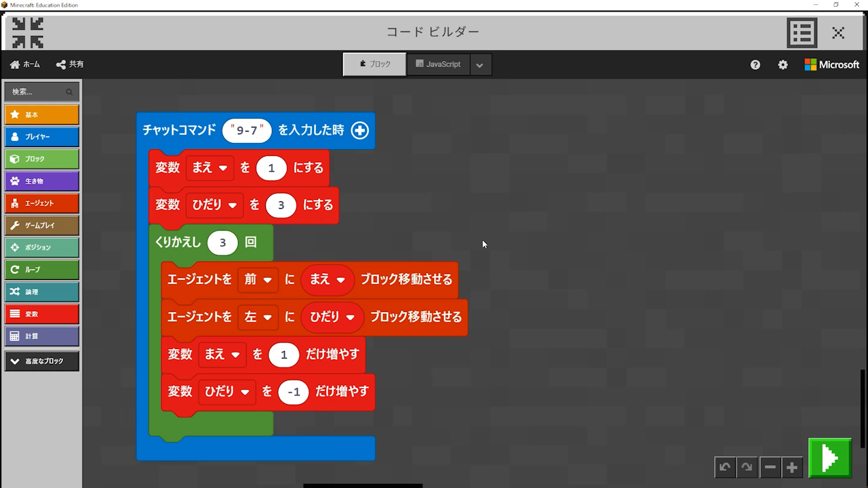This screenshot has height=488, width=868.
Task: Open the エージェント block category
Action: 42,203
